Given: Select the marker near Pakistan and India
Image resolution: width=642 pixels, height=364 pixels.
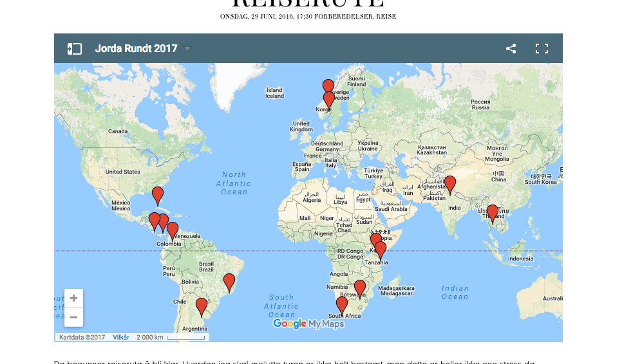Looking at the screenshot, I should pyautogui.click(x=450, y=183).
